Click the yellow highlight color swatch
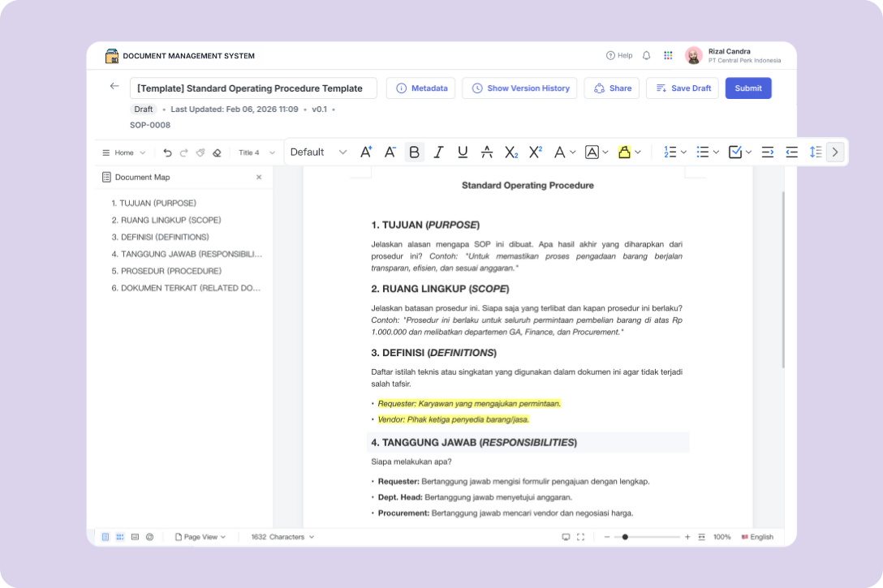 click(x=624, y=152)
